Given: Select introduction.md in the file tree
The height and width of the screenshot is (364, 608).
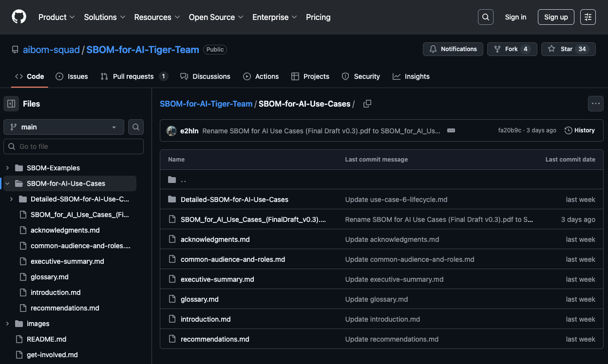Looking at the screenshot, I should click(x=56, y=292).
